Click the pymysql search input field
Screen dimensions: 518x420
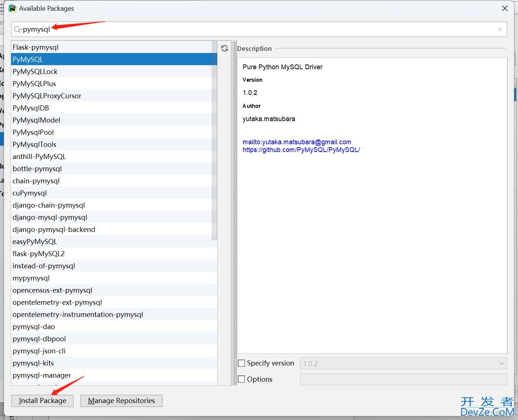[259, 29]
